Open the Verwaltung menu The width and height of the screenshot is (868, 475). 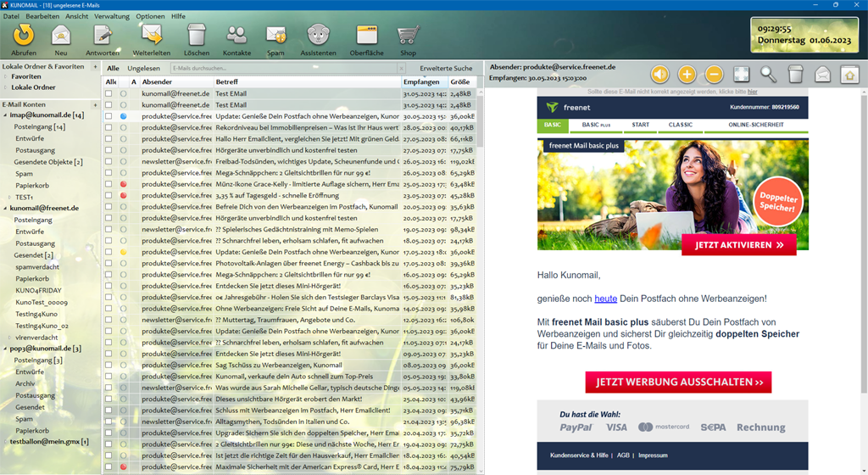point(112,16)
